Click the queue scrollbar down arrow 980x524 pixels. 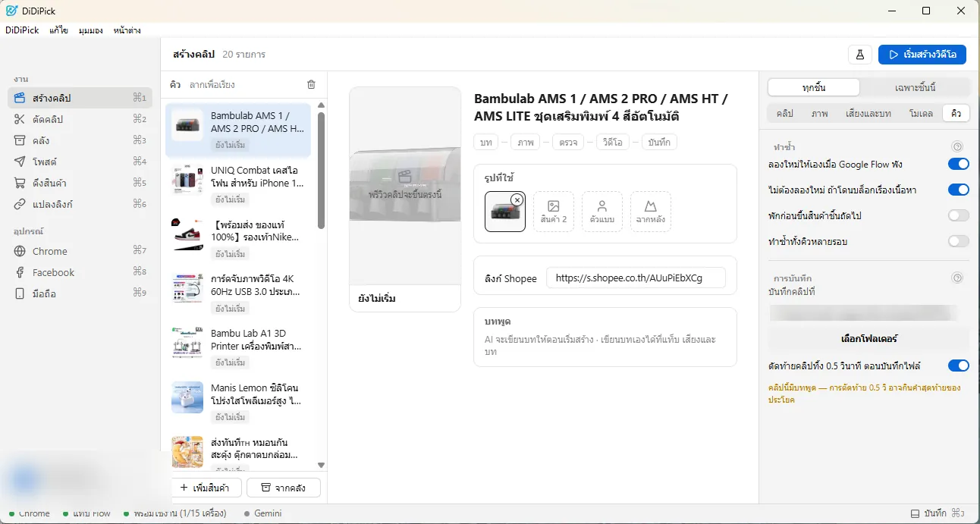pyautogui.click(x=321, y=465)
